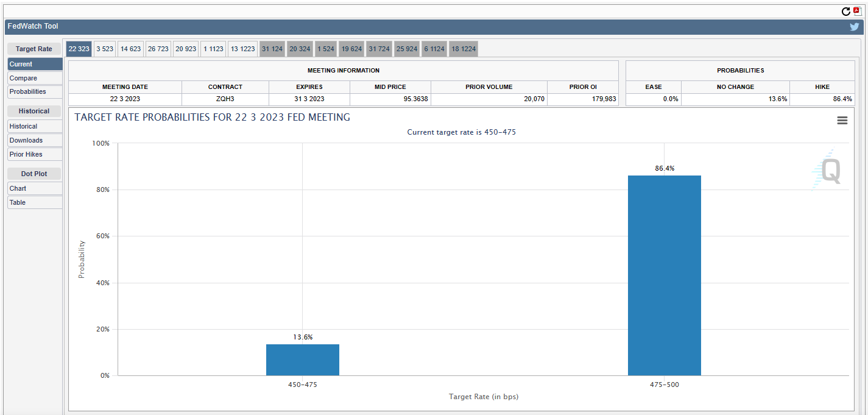The height and width of the screenshot is (415, 868).
Task: Show the Dot Plot Chart
Action: pos(35,188)
